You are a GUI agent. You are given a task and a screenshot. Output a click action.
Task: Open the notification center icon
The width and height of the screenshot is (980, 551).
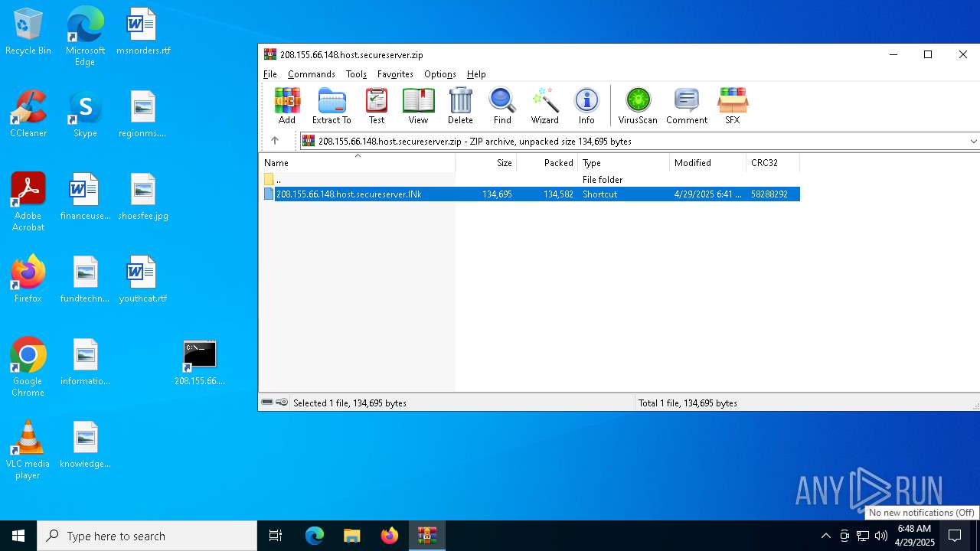955,536
